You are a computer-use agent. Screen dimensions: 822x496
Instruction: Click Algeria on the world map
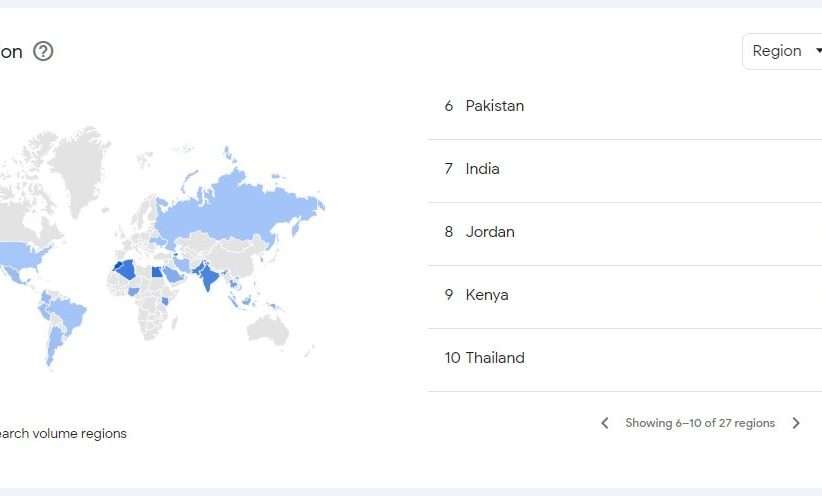point(126,269)
